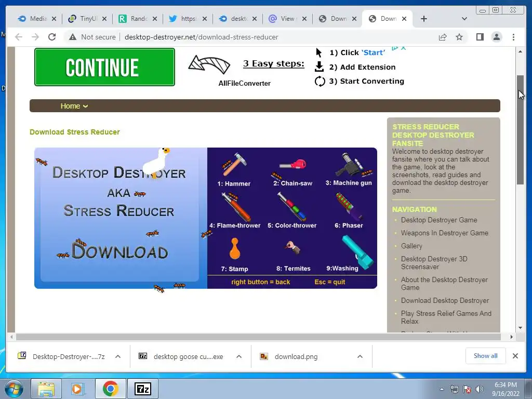Show hidden tray icons arrow
The width and height of the screenshot is (532, 399).
tap(442, 390)
